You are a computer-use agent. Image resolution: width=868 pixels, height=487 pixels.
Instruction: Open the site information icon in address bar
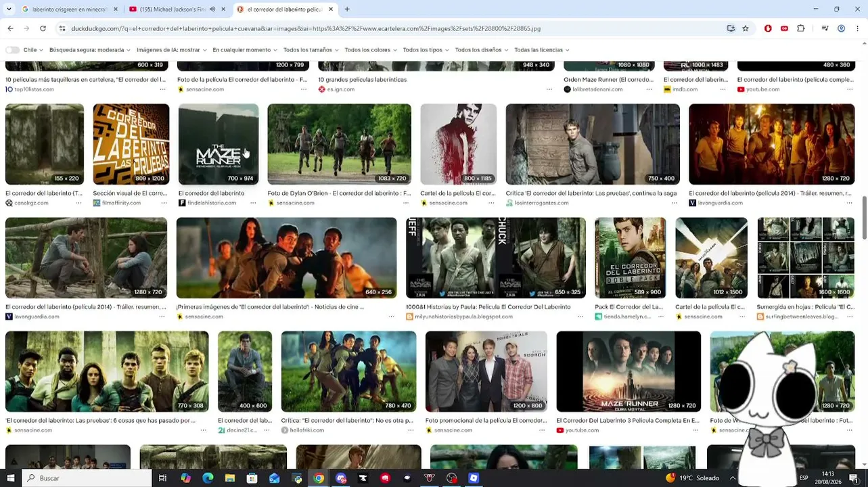62,28
